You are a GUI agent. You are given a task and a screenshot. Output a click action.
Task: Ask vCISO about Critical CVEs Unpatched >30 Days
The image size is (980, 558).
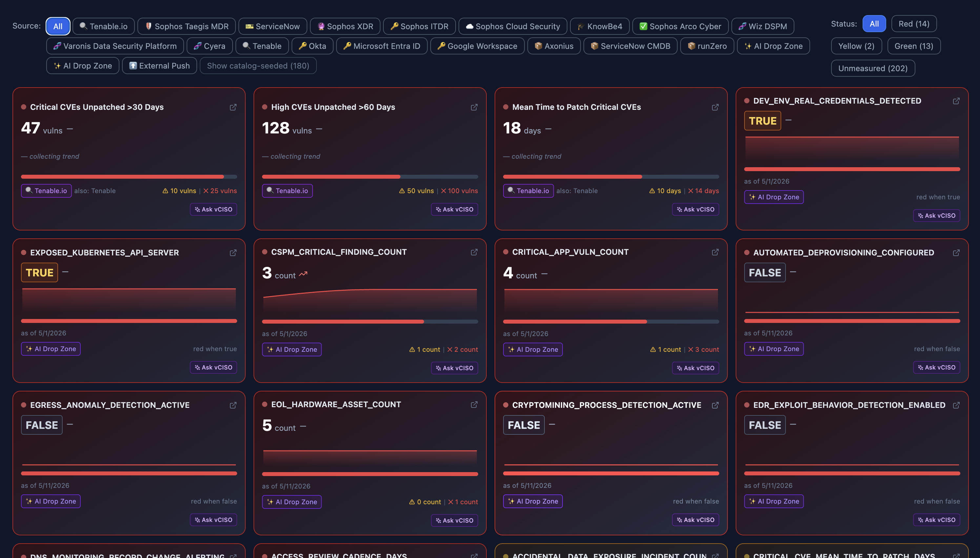(x=214, y=209)
